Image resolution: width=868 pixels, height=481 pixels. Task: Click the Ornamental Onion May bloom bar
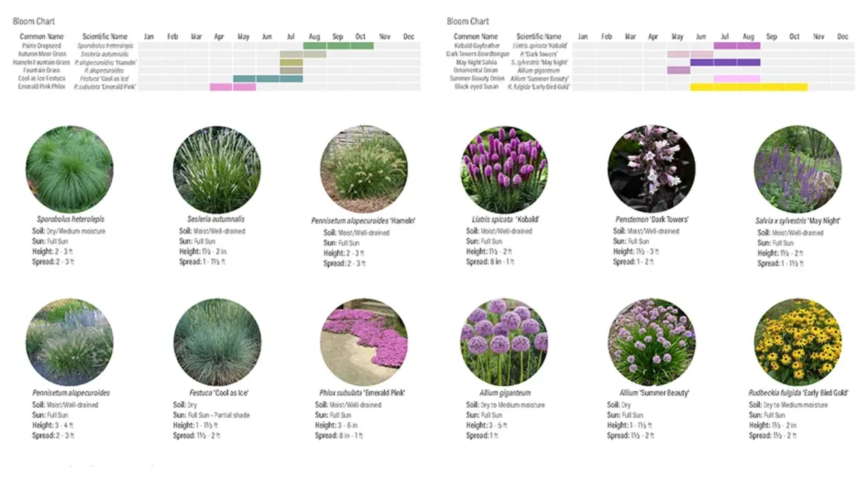pos(678,71)
